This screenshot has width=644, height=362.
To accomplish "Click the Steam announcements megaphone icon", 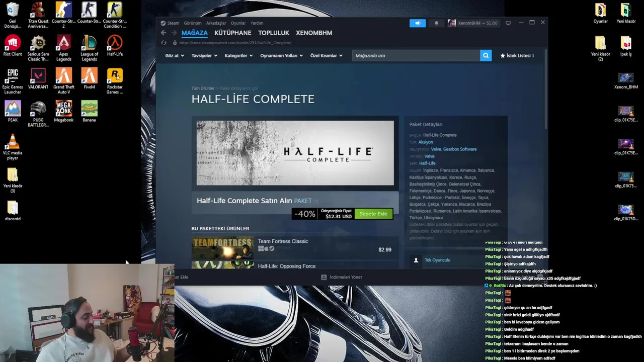I will [x=417, y=23].
